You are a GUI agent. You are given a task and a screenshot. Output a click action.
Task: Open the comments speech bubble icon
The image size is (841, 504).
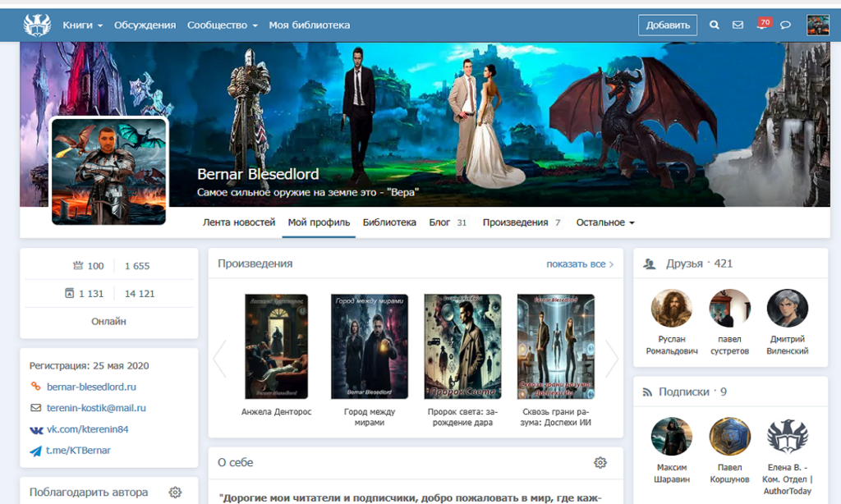[785, 25]
